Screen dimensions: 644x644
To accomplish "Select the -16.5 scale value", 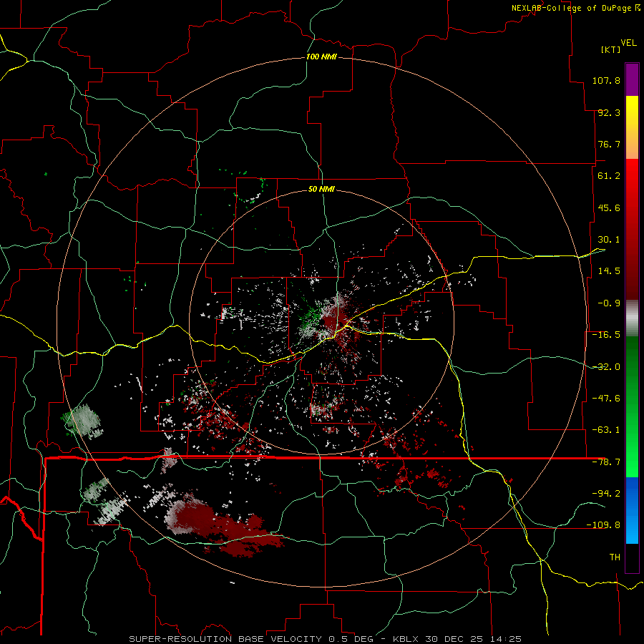I will click(x=606, y=335).
